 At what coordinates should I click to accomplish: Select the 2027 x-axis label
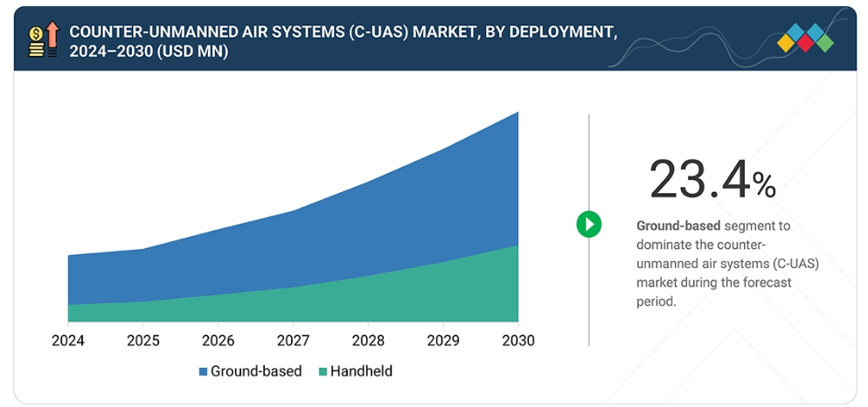coord(294,340)
